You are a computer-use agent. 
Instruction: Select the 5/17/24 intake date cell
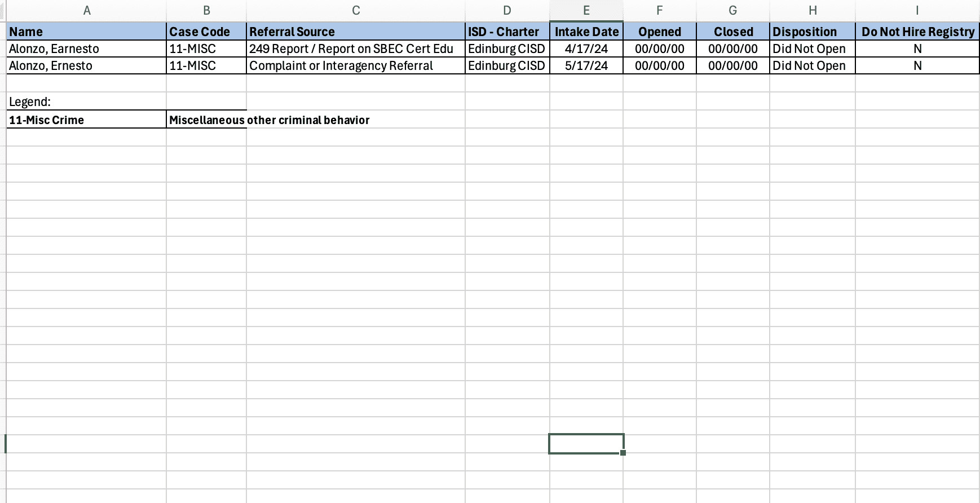(586, 66)
